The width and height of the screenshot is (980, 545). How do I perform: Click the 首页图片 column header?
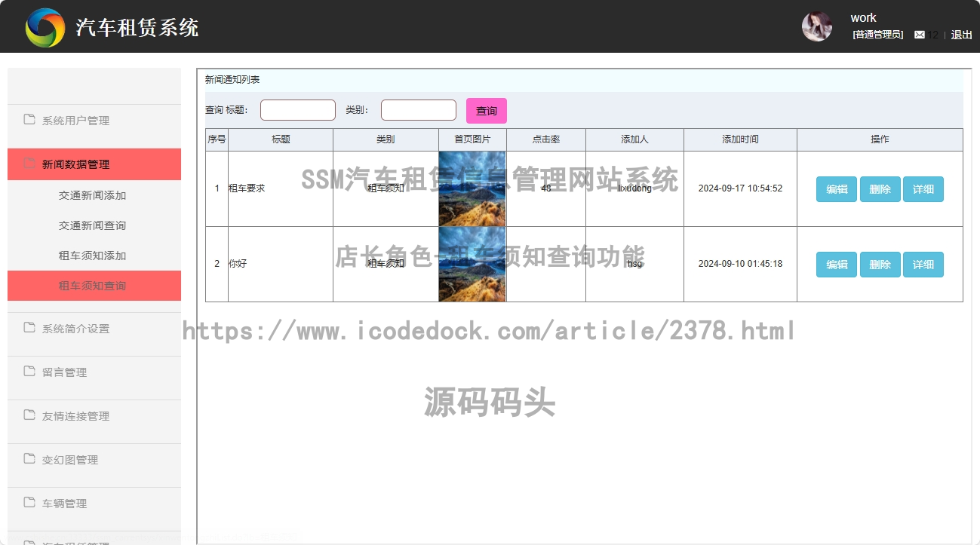coord(472,139)
